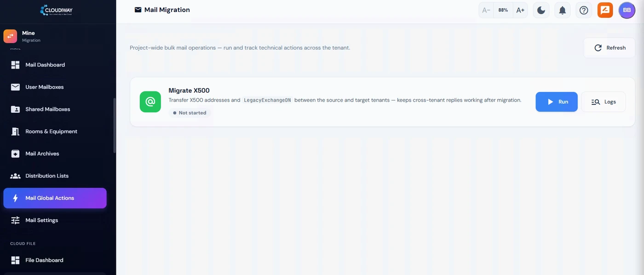This screenshot has width=644, height=275.
Task: Click the project-wide bulk mail operations description
Action: click(x=240, y=48)
